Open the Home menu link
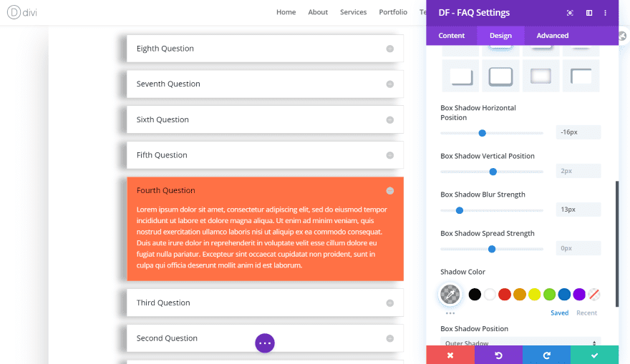Image resolution: width=630 pixels, height=364 pixels. click(x=286, y=12)
